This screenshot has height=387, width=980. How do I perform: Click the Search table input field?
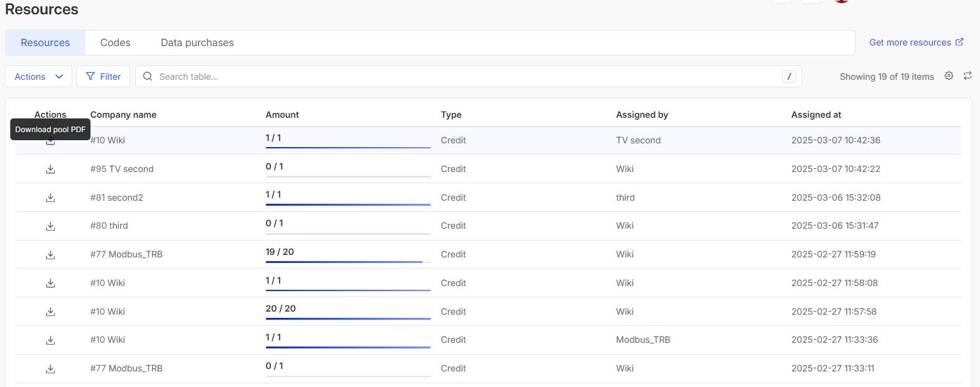461,77
